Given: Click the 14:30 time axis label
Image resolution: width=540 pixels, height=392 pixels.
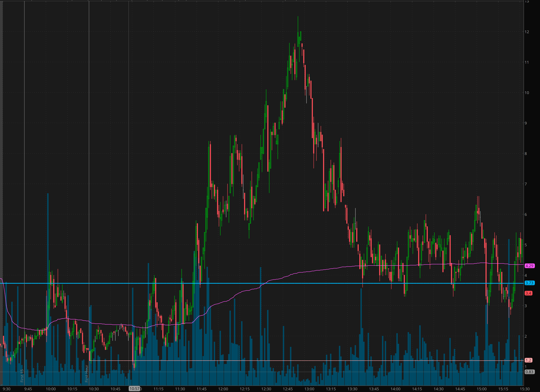Looking at the screenshot, I should click(x=438, y=389).
